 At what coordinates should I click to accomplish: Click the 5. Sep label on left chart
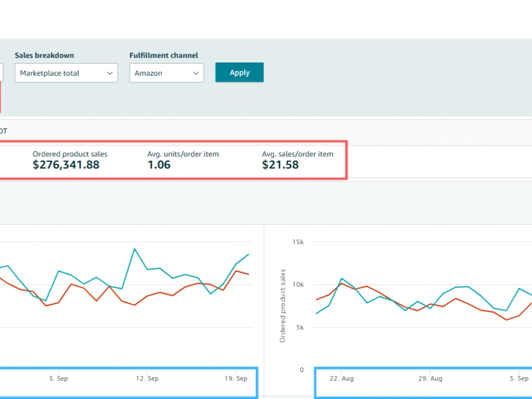[x=59, y=378]
